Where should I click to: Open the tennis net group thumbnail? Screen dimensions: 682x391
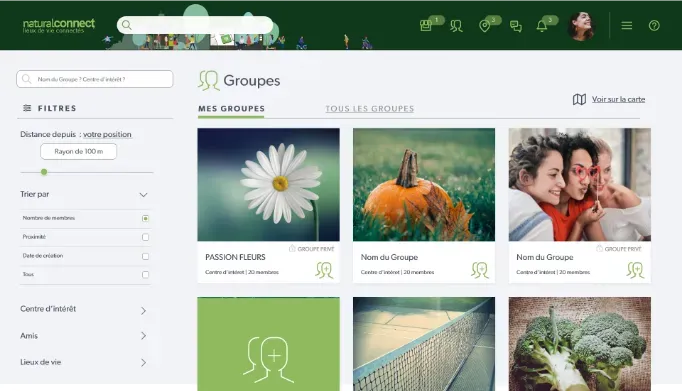pyautogui.click(x=424, y=344)
